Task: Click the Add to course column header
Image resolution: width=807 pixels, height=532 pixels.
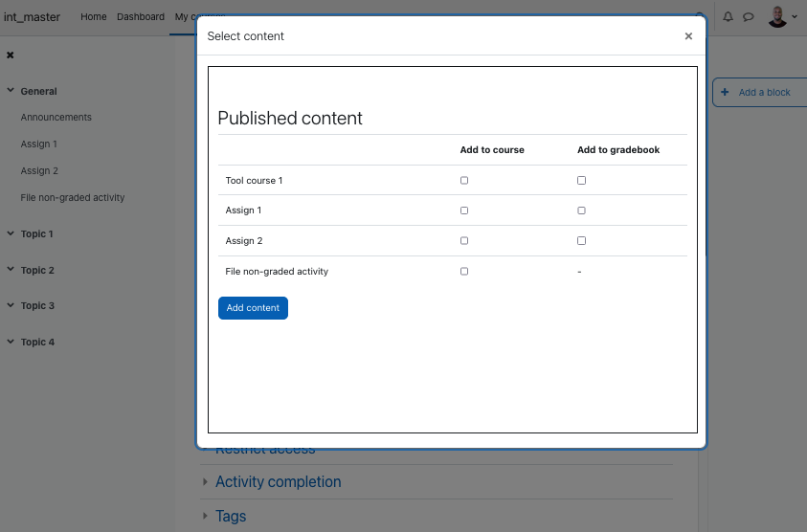Action: (492, 149)
